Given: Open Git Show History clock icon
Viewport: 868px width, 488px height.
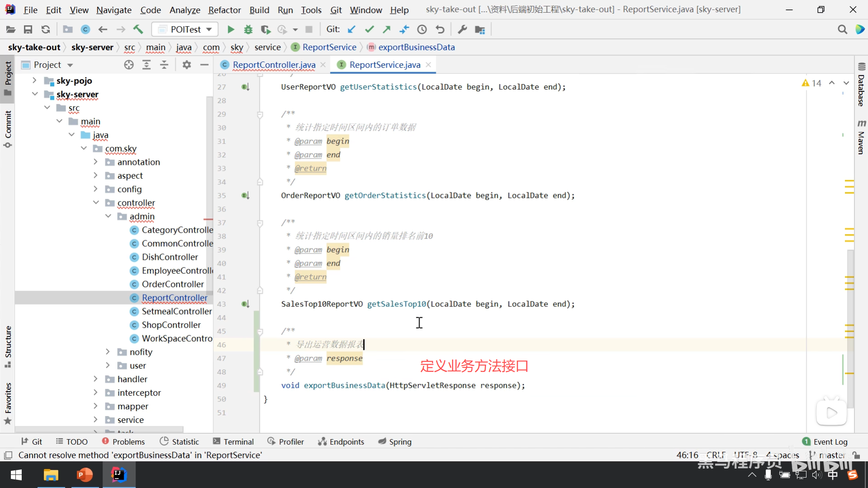Looking at the screenshot, I should tap(422, 30).
